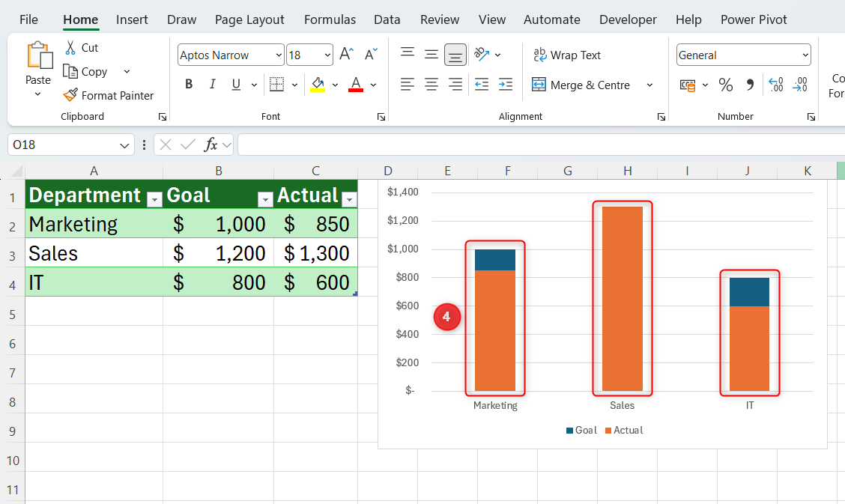The image size is (845, 504).
Task: Select all cells via corner triangle
Action: 16,171
